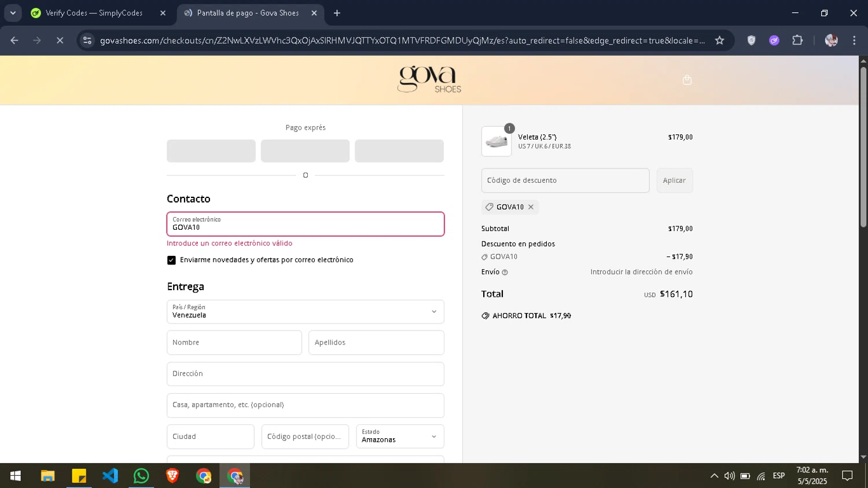Open WhatsApp from taskbar

click(x=141, y=476)
